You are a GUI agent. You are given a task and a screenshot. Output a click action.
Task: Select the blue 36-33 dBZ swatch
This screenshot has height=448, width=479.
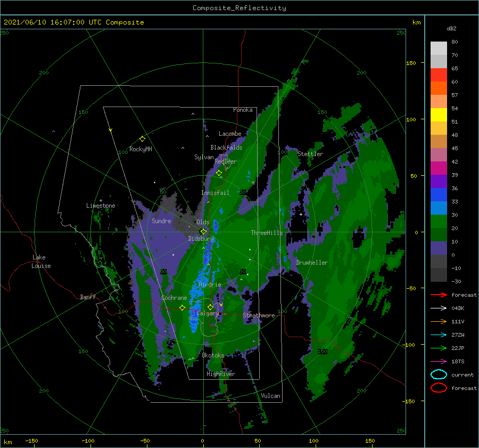coord(439,195)
